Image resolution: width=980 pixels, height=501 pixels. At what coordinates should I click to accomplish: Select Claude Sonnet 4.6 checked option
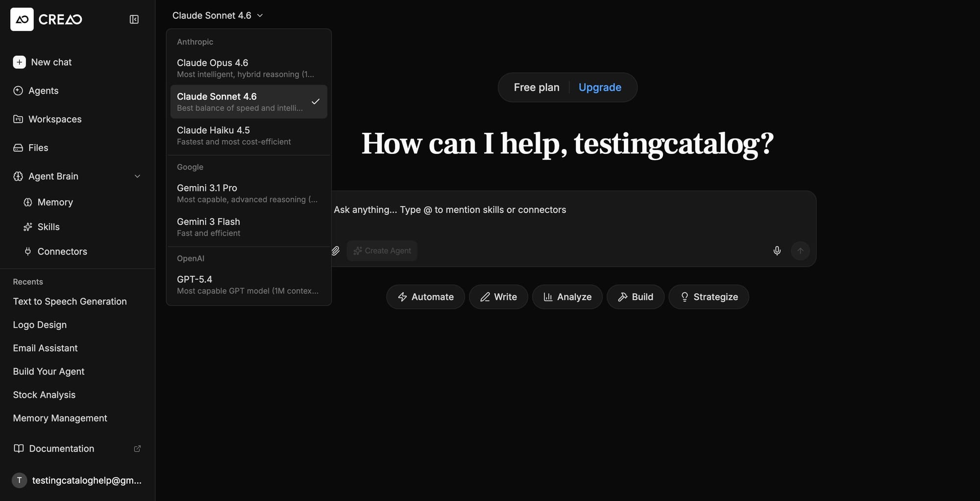(x=248, y=101)
